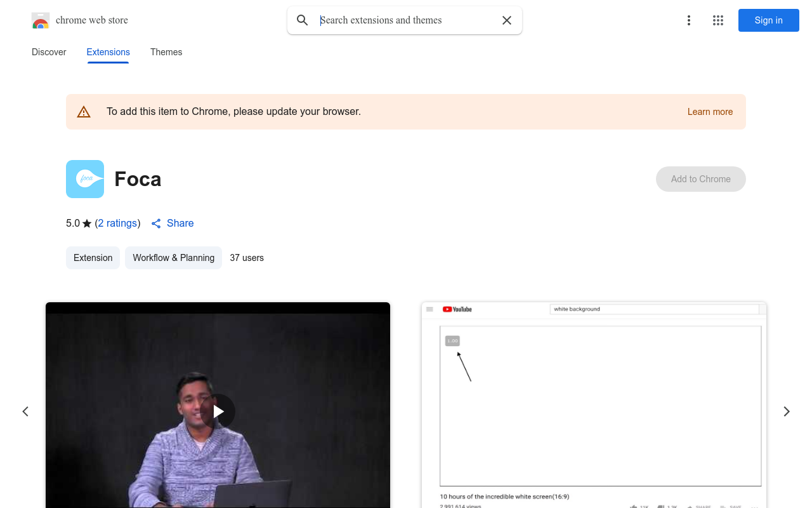Screen dimensions: 812x508
Task: Show the next screenshot with right arrow
Action: pos(787,411)
